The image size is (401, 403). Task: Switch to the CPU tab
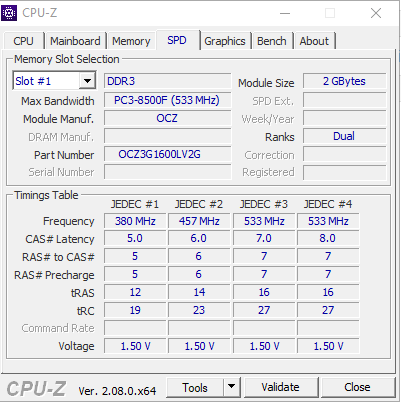23,41
